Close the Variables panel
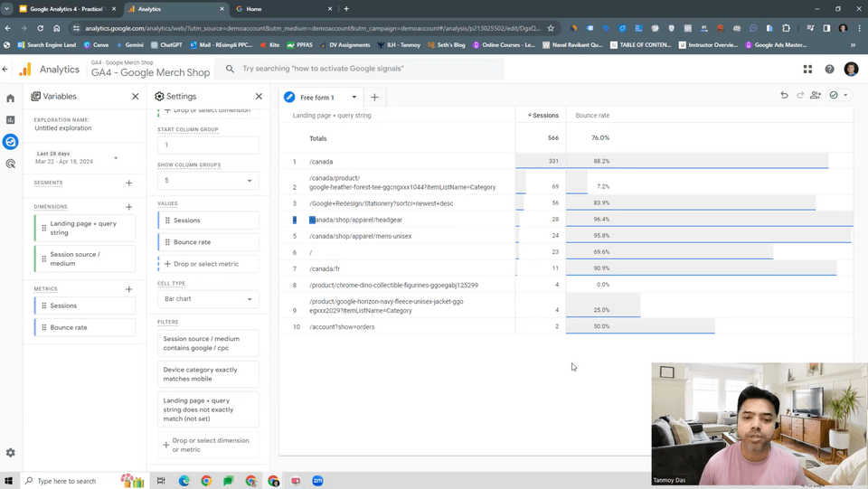The width and height of the screenshot is (868, 489). pyautogui.click(x=136, y=97)
